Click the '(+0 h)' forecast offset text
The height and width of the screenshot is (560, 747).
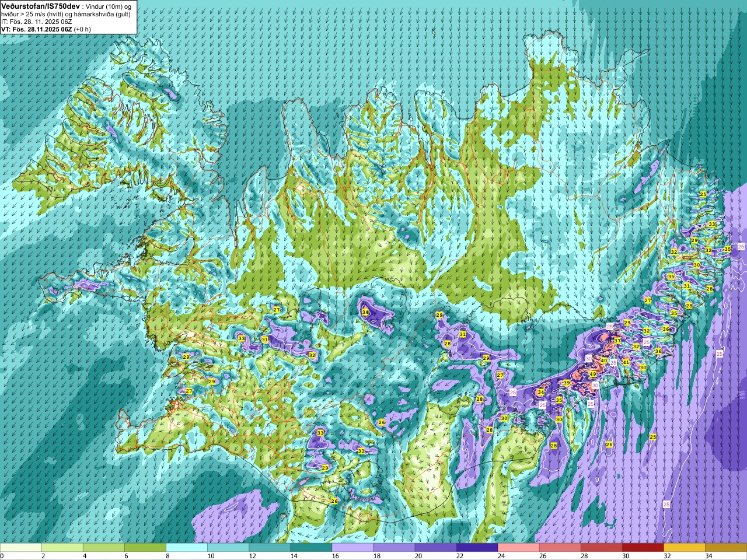pos(82,29)
